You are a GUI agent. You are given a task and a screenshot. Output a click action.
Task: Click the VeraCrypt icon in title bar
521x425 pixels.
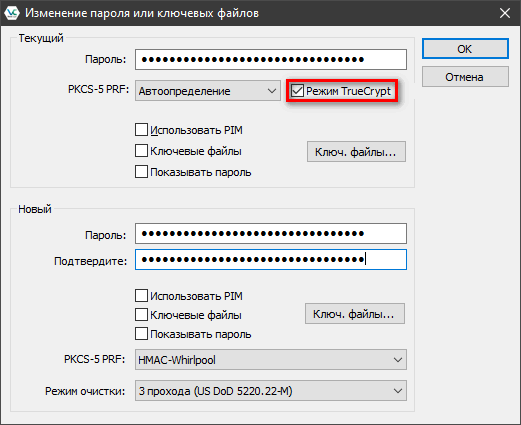click(12, 13)
